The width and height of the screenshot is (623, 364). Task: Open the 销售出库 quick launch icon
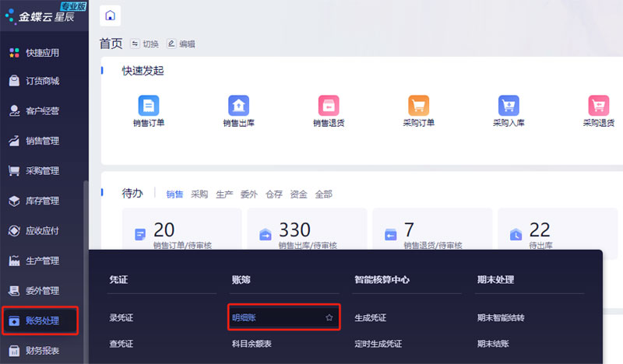pos(238,106)
